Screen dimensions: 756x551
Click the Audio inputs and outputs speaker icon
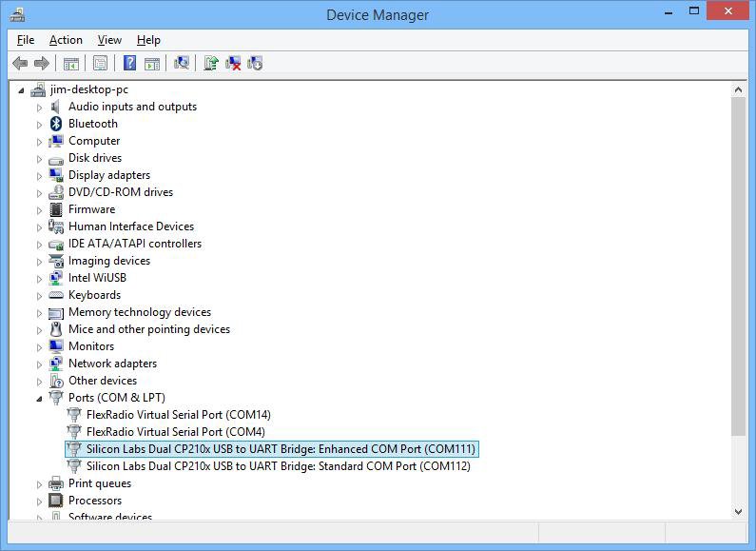click(x=56, y=107)
